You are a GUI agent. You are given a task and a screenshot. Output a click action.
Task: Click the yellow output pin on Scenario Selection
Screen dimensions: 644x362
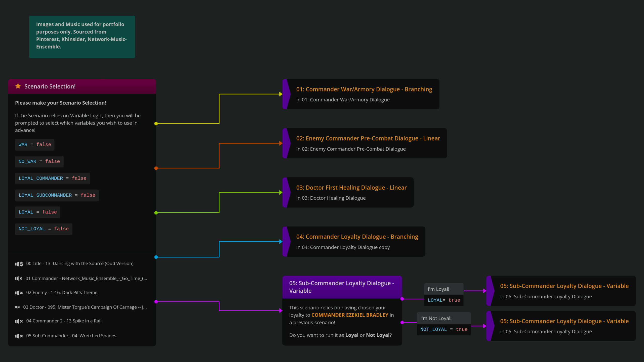156,123
